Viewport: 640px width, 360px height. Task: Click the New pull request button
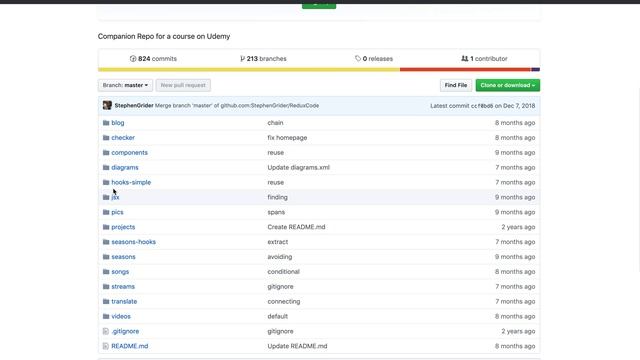(x=183, y=85)
